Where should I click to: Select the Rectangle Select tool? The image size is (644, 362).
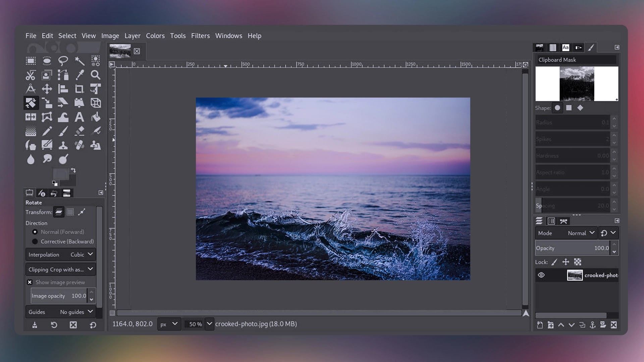[31, 61]
